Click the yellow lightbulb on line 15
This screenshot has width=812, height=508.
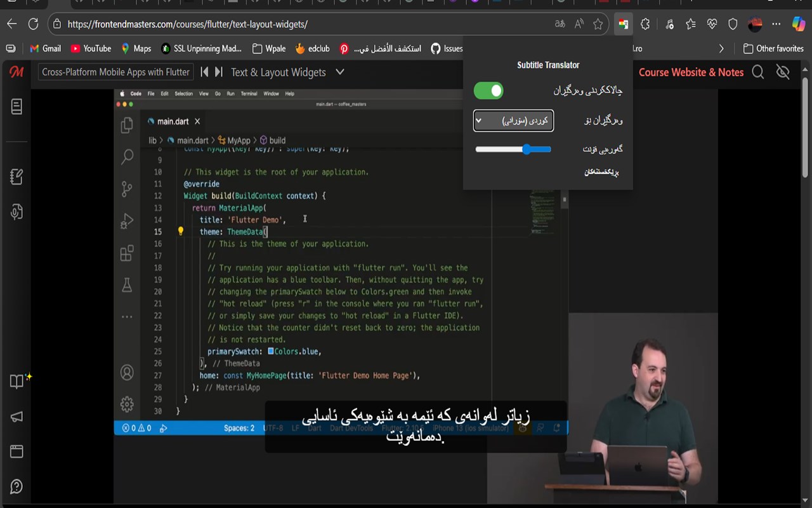(x=180, y=231)
